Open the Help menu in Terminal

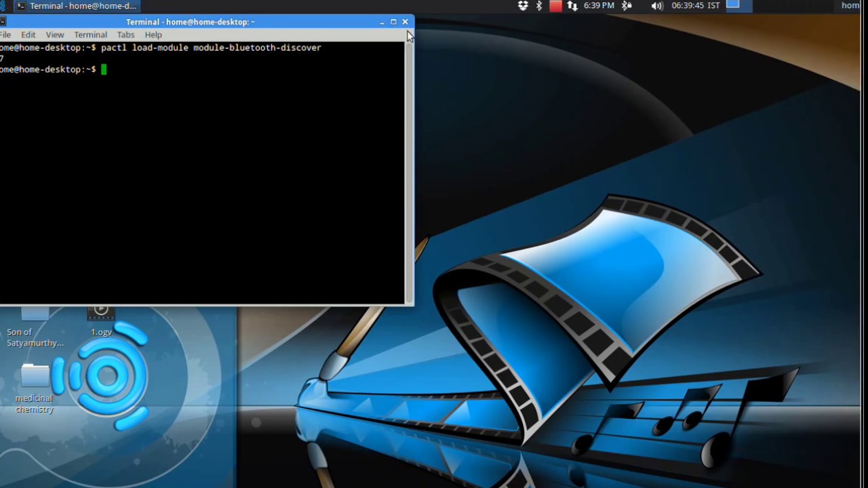point(153,35)
